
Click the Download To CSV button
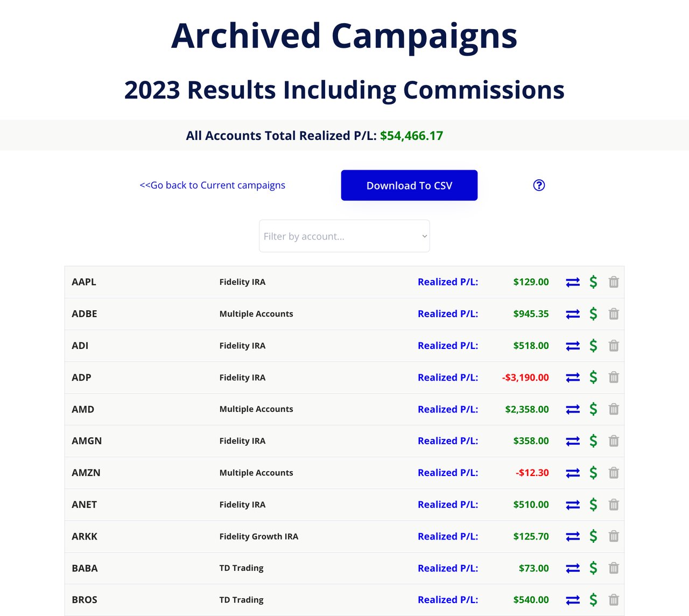coord(409,185)
